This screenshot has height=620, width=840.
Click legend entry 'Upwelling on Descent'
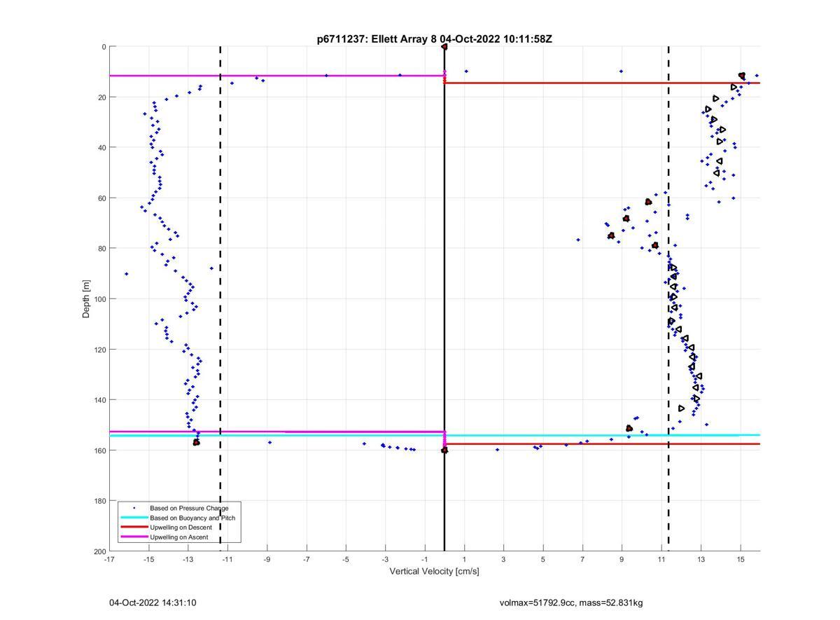(x=181, y=528)
